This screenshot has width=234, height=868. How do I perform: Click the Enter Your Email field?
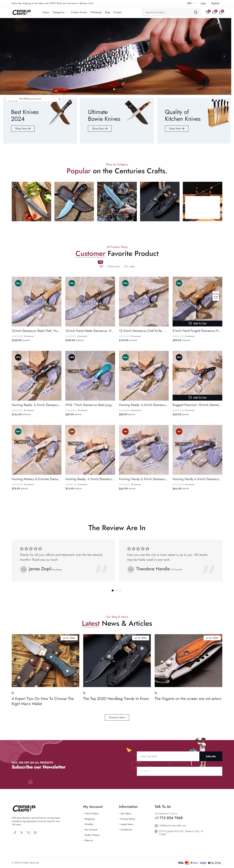tap(168, 756)
